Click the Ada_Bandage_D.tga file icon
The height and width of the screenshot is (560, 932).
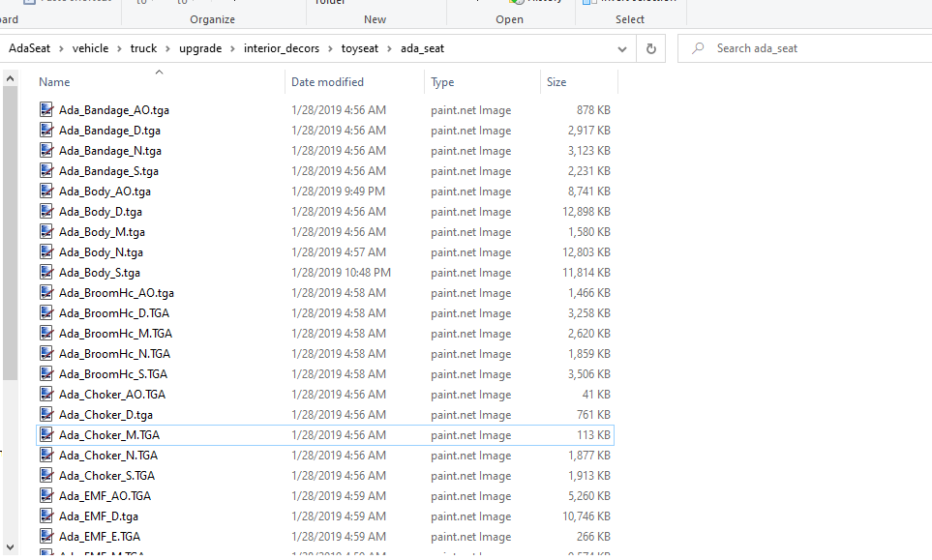click(x=46, y=130)
